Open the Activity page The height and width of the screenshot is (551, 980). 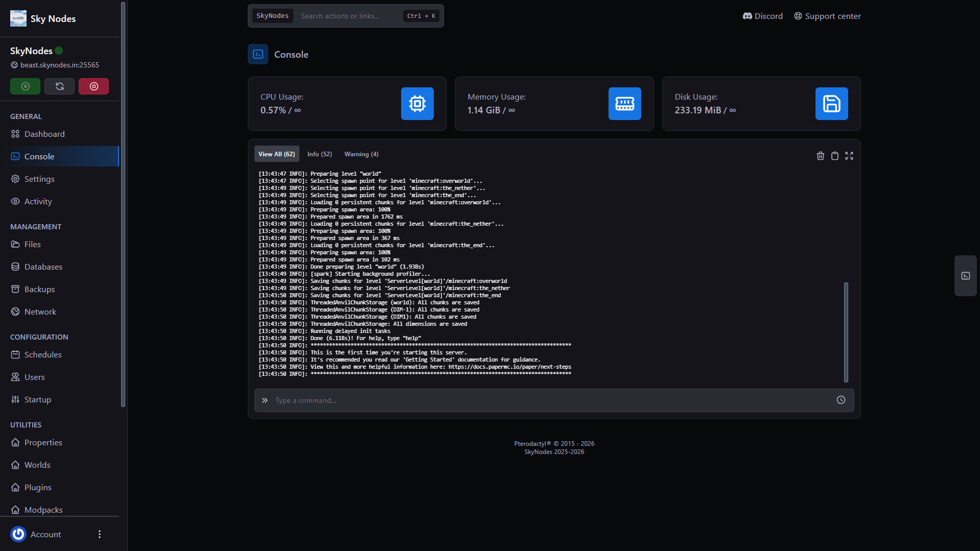coord(59,201)
